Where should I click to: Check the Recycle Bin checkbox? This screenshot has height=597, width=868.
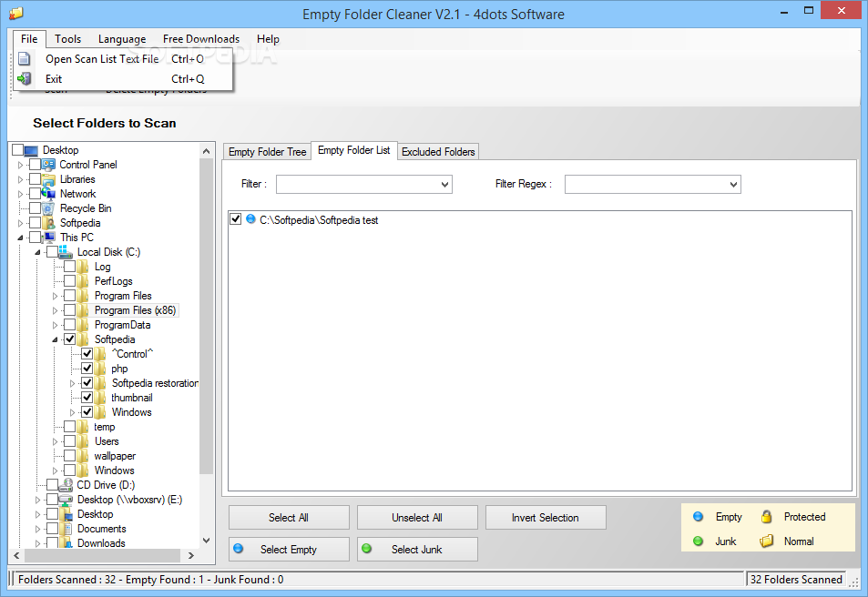[x=35, y=208]
